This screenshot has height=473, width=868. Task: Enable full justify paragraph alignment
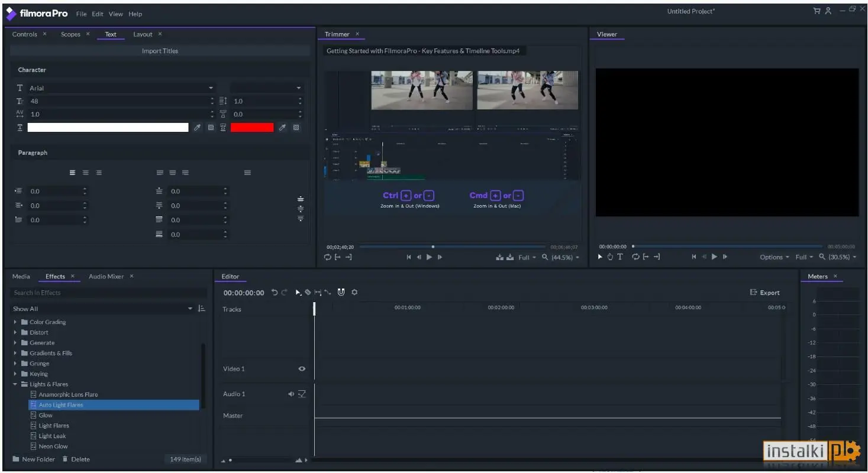pyautogui.click(x=247, y=173)
